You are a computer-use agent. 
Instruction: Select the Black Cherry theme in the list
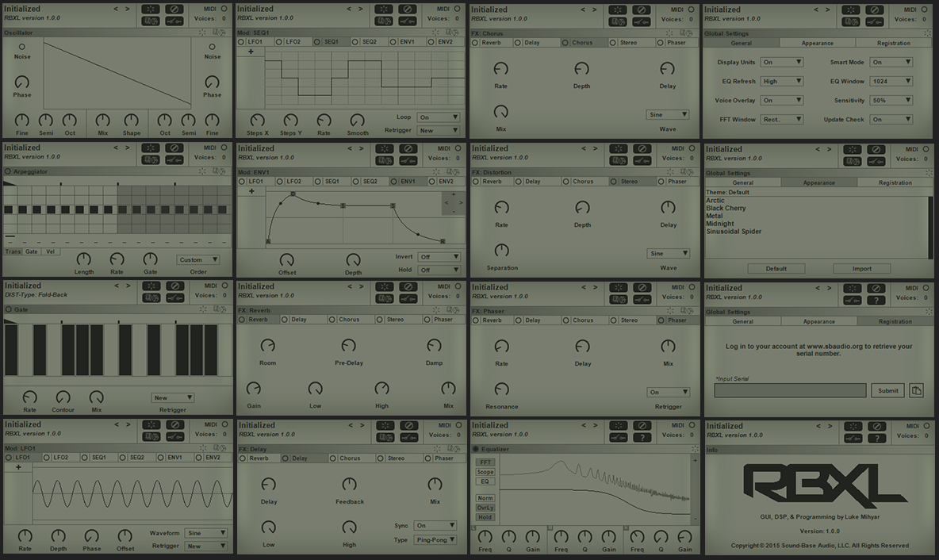(x=726, y=209)
